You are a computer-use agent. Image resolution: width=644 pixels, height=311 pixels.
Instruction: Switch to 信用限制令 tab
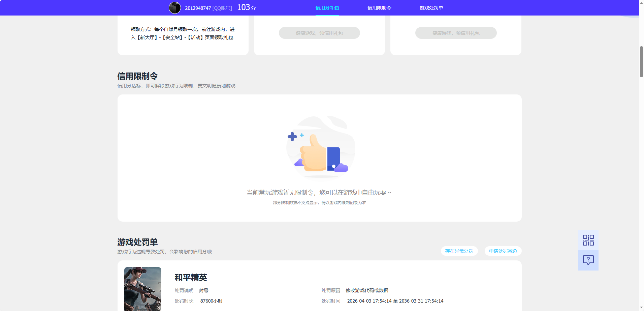point(379,8)
